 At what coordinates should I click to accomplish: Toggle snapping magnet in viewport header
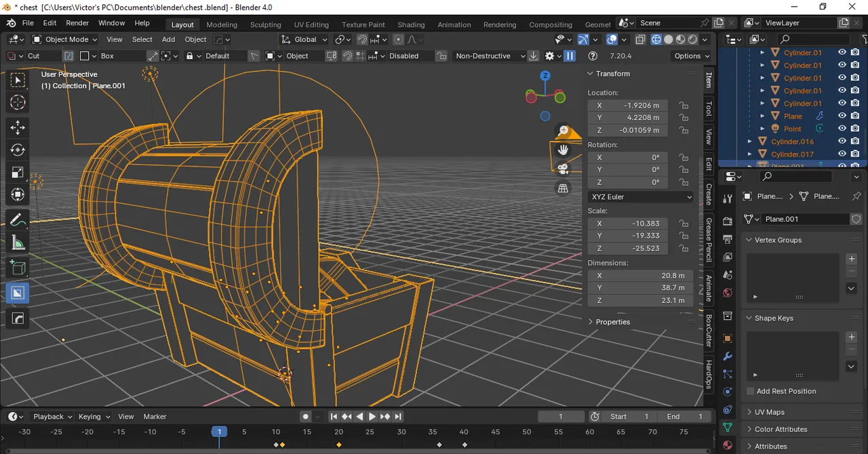tap(362, 39)
